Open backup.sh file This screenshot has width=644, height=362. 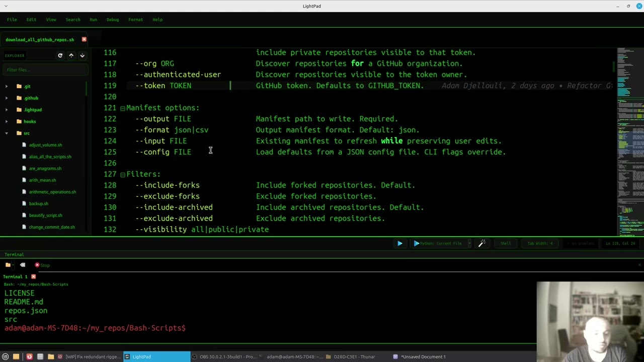pos(38,204)
